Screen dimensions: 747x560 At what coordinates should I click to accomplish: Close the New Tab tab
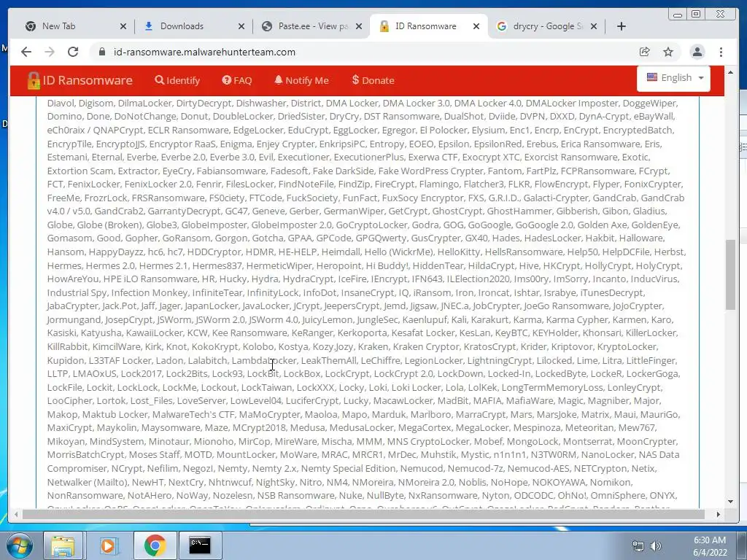point(123,26)
